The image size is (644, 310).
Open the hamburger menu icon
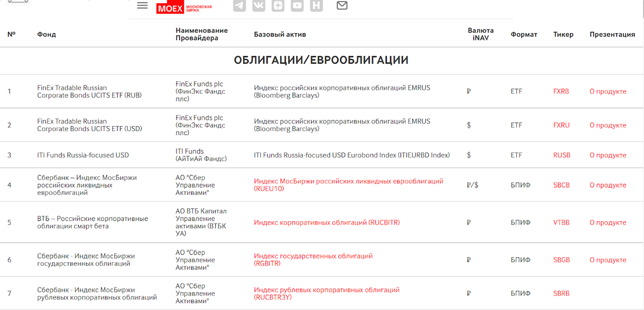tap(142, 5)
